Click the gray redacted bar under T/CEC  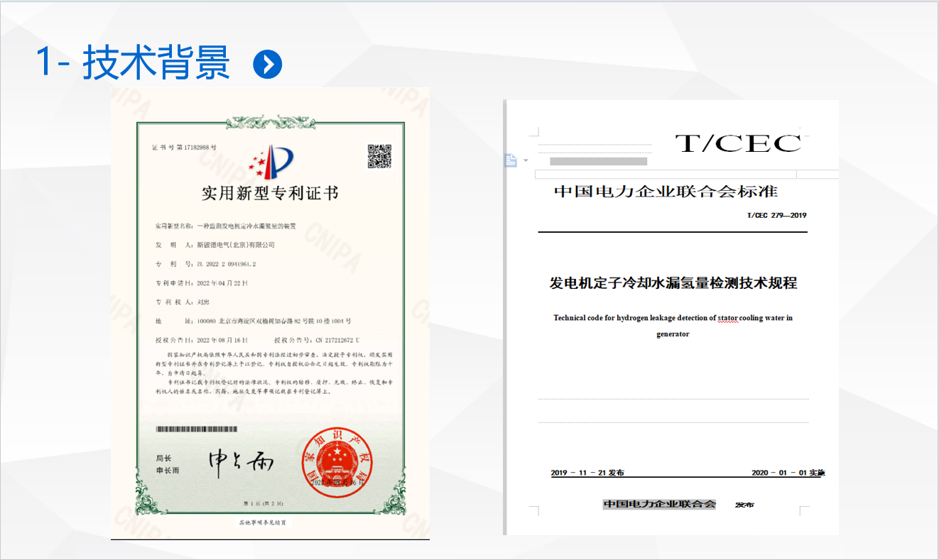[x=598, y=162]
